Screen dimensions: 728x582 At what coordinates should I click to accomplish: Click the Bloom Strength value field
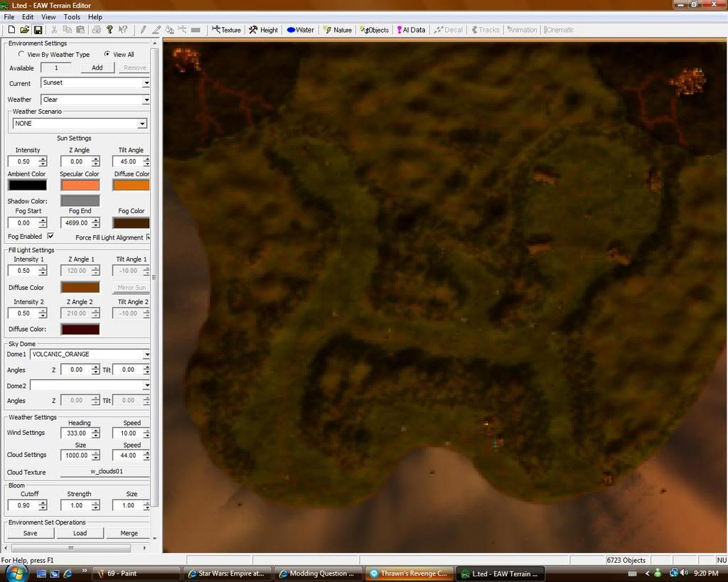[76, 505]
